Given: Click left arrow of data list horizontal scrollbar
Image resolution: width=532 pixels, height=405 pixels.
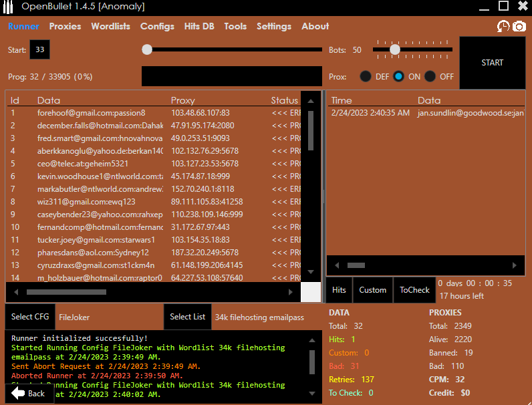Looking at the screenshot, I should coord(16,292).
